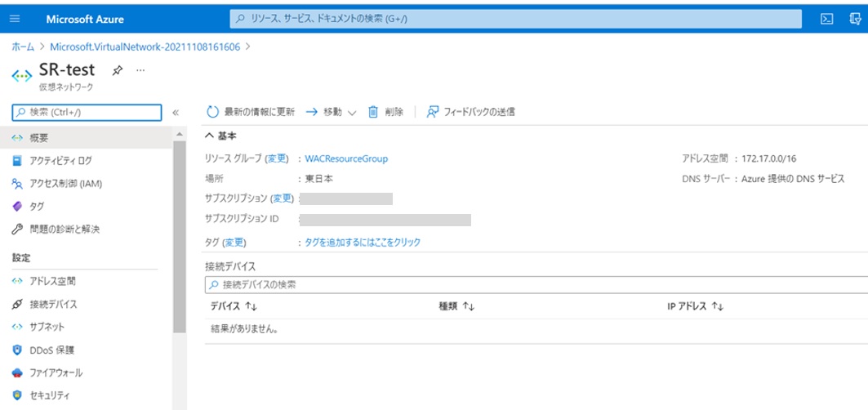Click the ファイアウォール cloud icon
The width and height of the screenshot is (868, 410).
click(x=17, y=373)
